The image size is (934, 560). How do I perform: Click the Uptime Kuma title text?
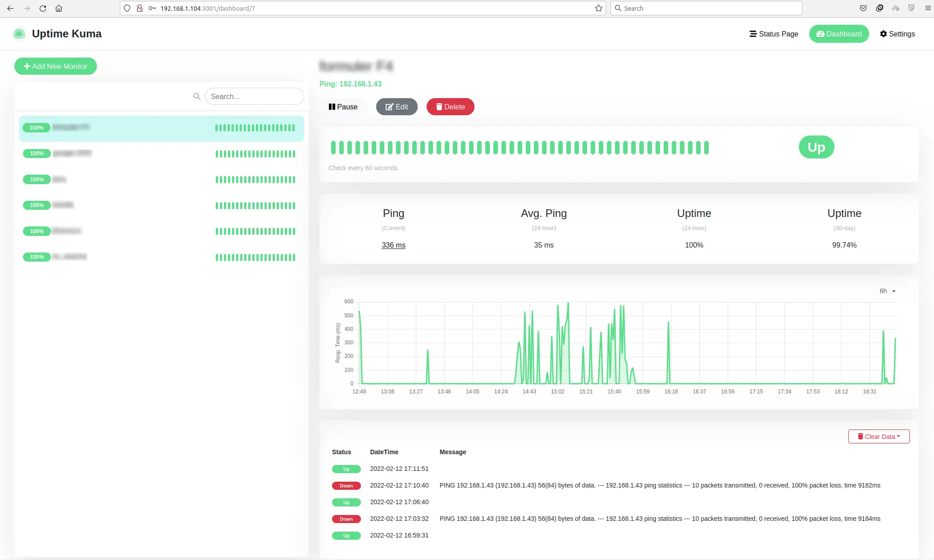(x=67, y=34)
